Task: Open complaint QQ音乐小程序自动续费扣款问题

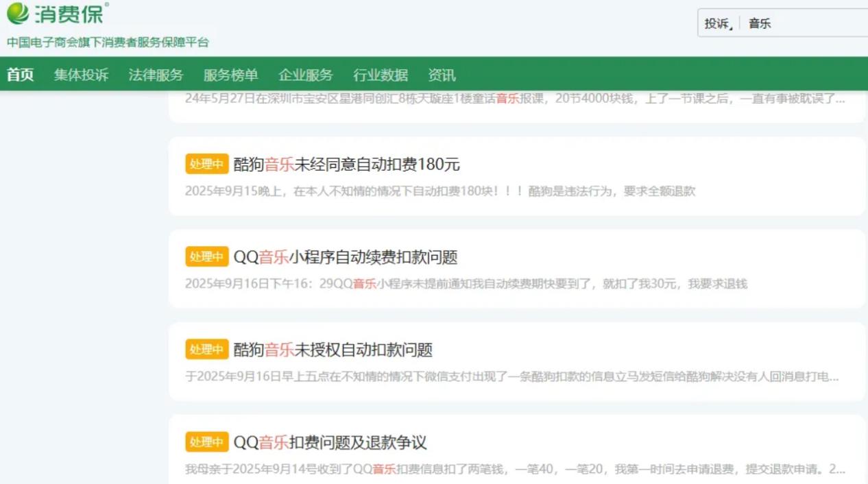Action: (x=346, y=257)
